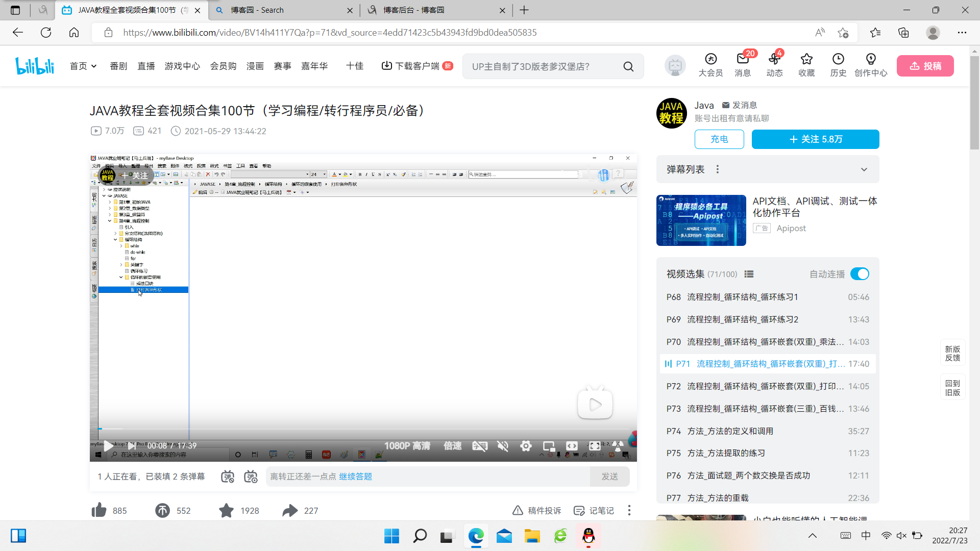Image resolution: width=980 pixels, height=551 pixels.
Task: Toggle the 自动连播 autoplay switch
Action: 860,274
